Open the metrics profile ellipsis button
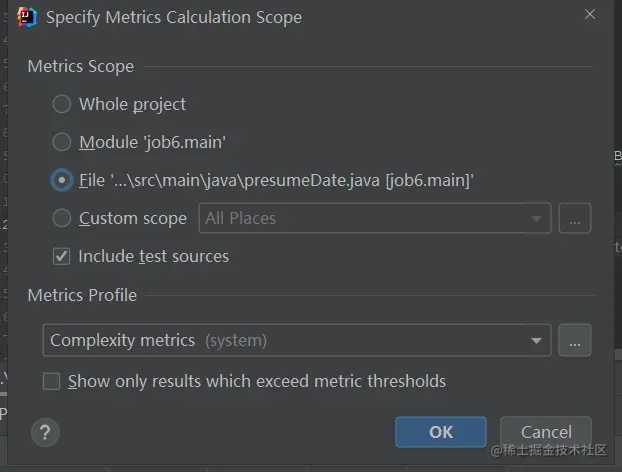Screen dimensions: 622x472 [574, 340]
